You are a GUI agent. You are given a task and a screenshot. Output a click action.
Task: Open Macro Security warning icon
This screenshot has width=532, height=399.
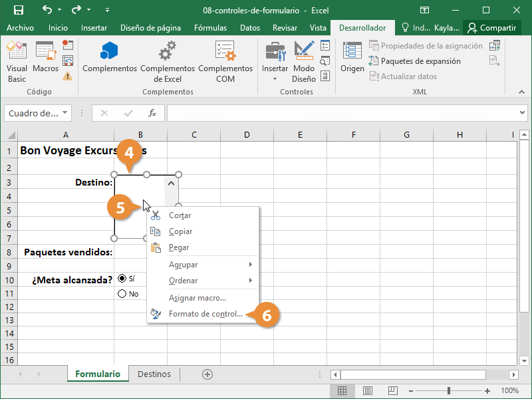pos(68,76)
